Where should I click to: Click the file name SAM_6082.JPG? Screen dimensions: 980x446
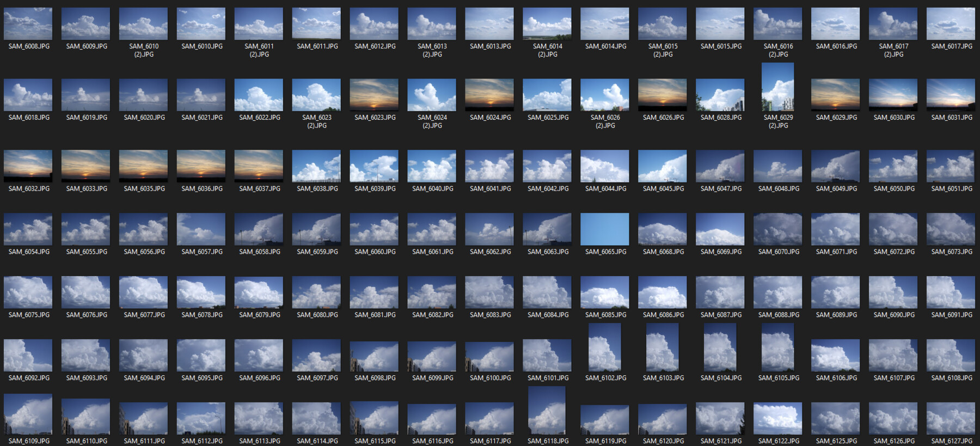click(x=433, y=315)
